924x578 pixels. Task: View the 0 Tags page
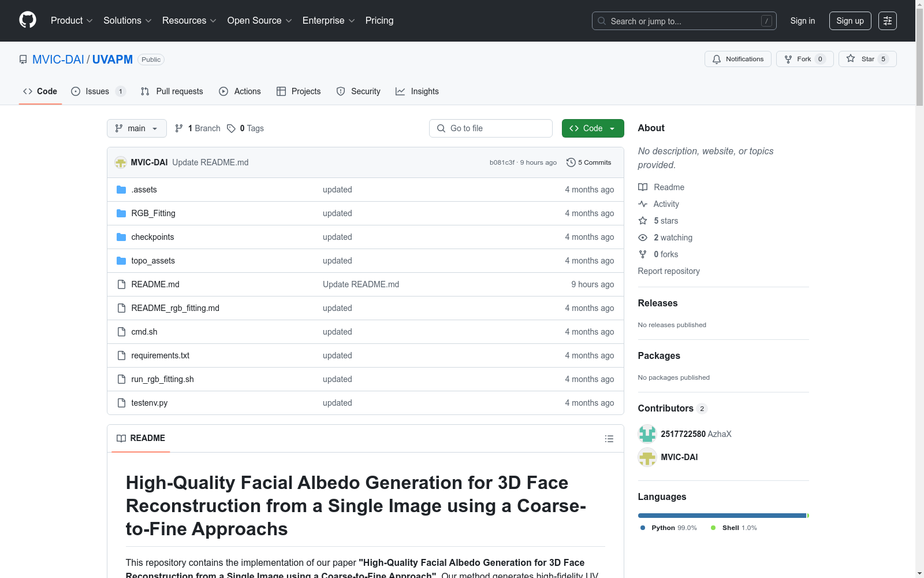[x=245, y=128]
